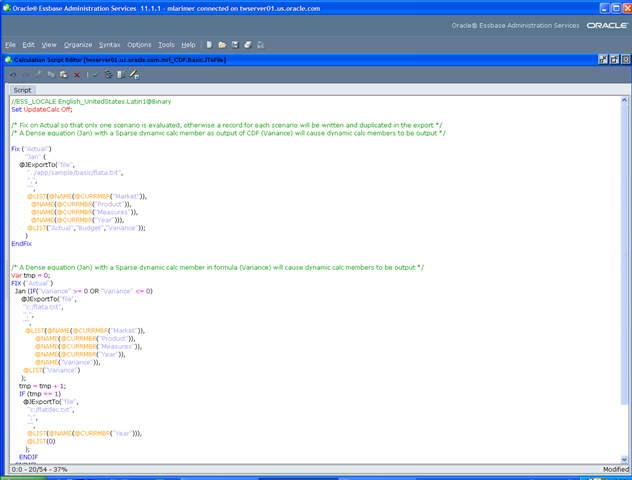Click the 'Oracle Essbase Administration Services' header text

(515, 25)
